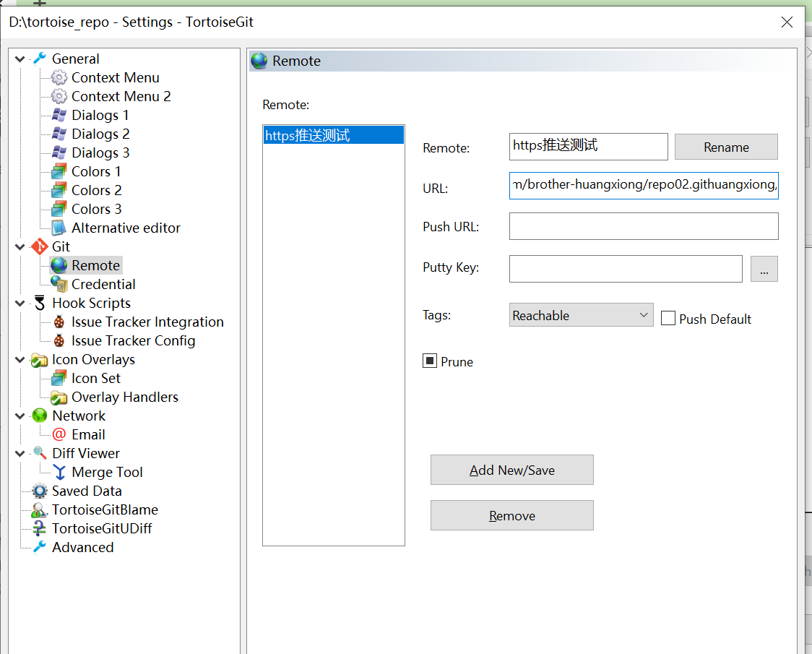
Task: Click the Hook Scripts hook icon
Action: (40, 303)
